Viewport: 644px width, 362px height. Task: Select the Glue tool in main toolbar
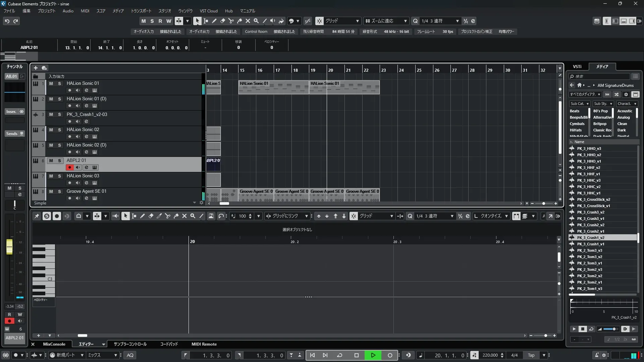point(239,21)
